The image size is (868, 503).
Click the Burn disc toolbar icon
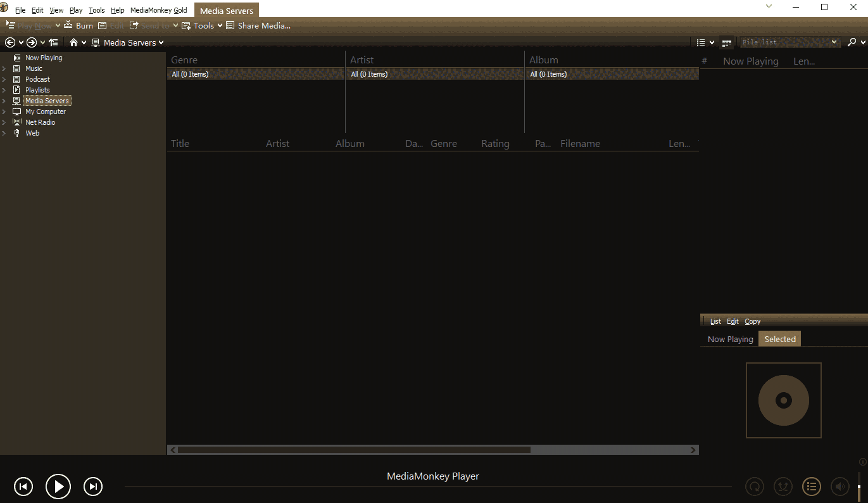coord(68,25)
